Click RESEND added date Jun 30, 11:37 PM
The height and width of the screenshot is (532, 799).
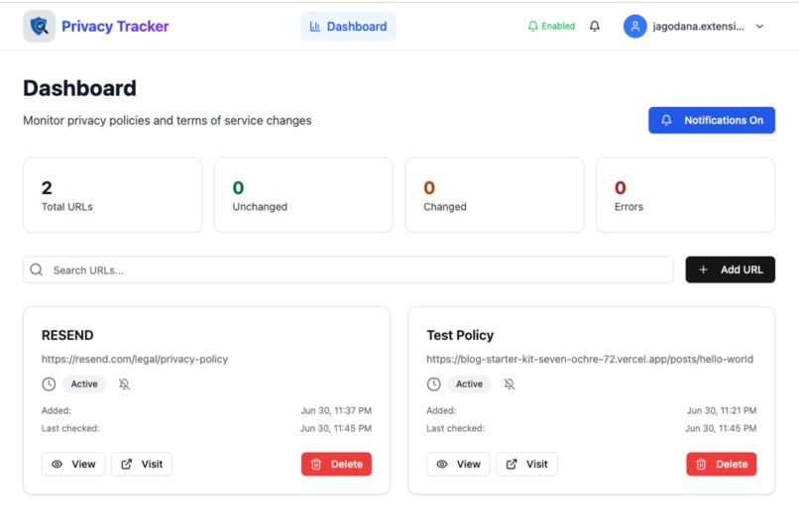336,410
